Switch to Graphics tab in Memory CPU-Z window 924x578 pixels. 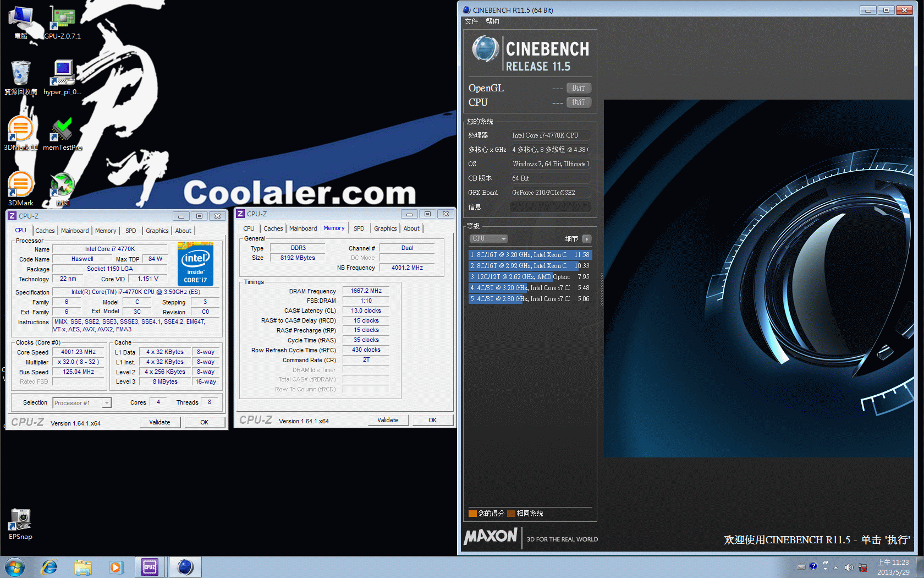click(386, 228)
